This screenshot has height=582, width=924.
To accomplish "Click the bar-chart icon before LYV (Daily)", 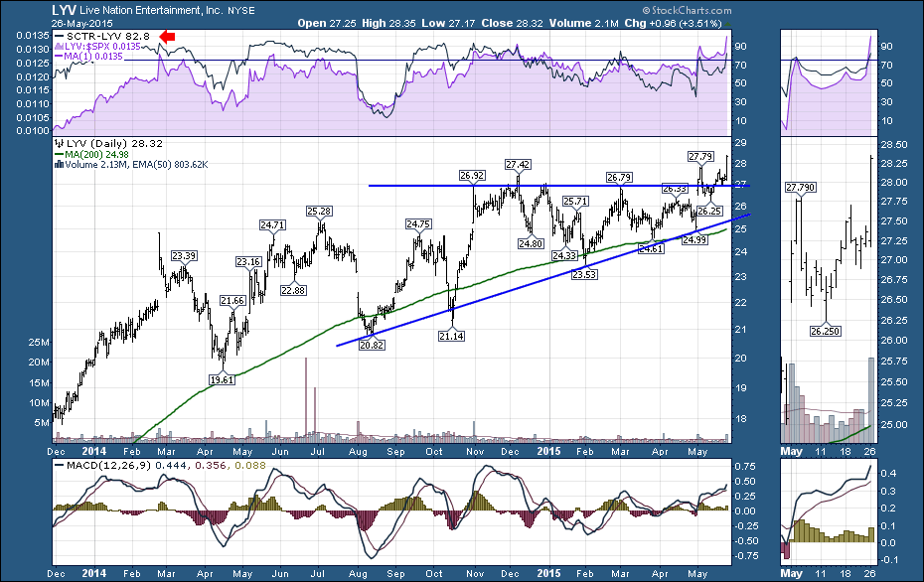I will pyautogui.click(x=59, y=143).
